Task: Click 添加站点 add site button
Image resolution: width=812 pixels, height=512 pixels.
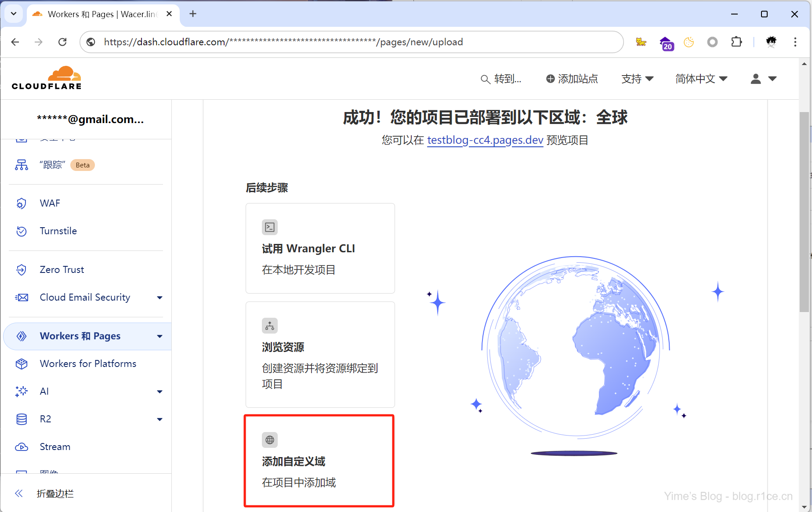Action: point(572,79)
